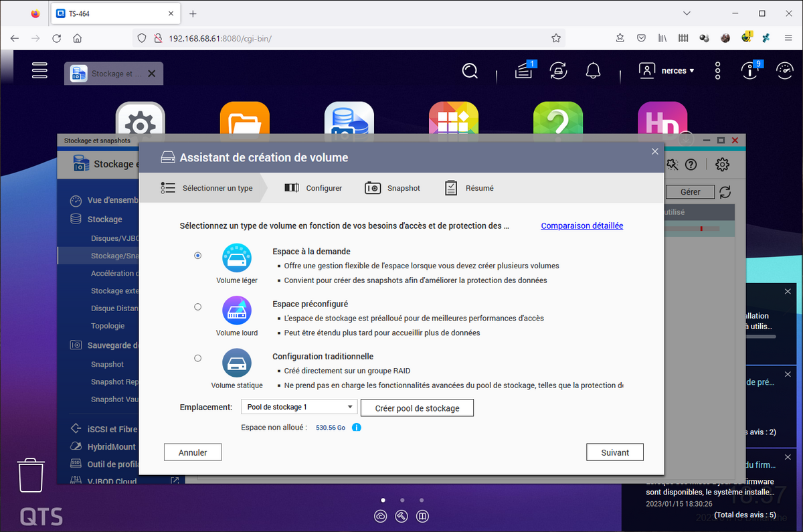
Task: Open info icon with badge 9
Action: click(x=750, y=70)
